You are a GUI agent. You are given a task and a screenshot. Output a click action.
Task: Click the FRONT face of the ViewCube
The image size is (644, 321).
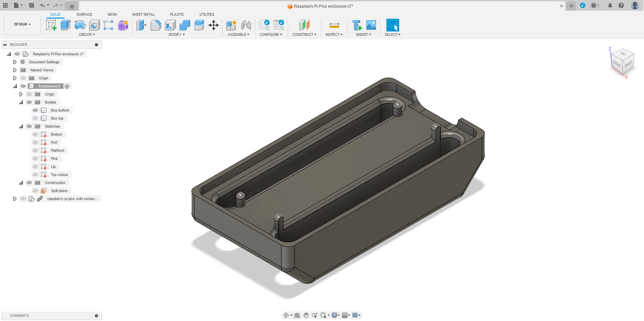(x=616, y=63)
